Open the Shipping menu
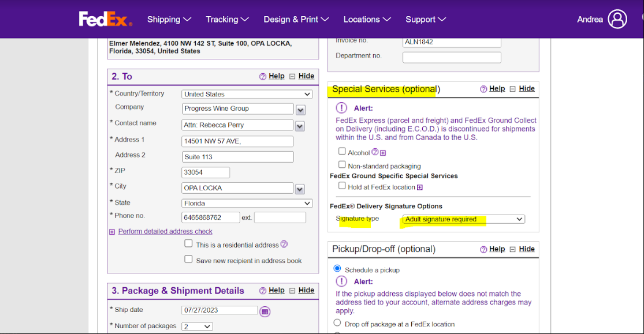The height and width of the screenshot is (334, 644). coord(169,19)
